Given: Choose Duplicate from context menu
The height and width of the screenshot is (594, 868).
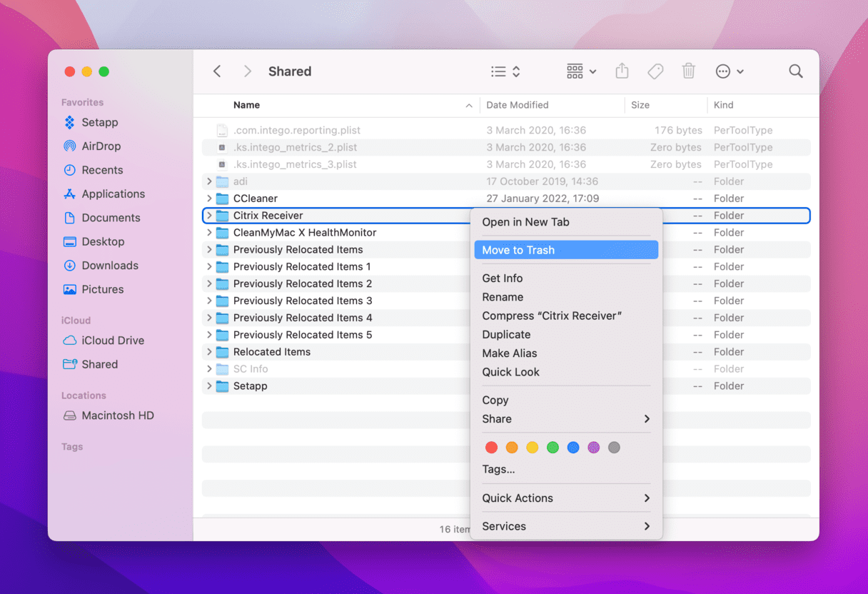Looking at the screenshot, I should click(x=566, y=334).
